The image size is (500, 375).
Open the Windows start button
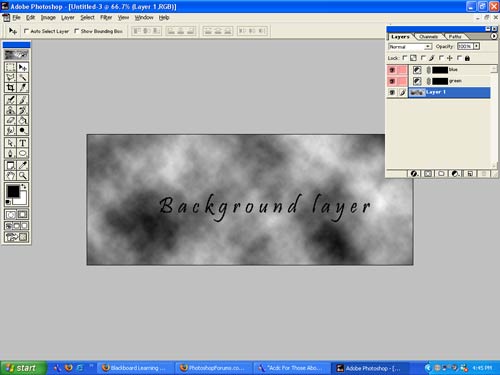point(23,368)
